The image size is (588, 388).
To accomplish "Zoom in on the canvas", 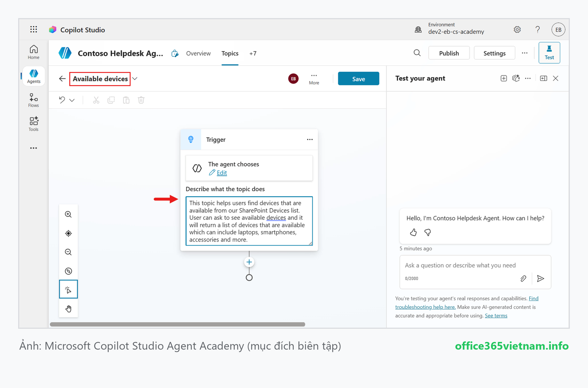I will pos(68,214).
